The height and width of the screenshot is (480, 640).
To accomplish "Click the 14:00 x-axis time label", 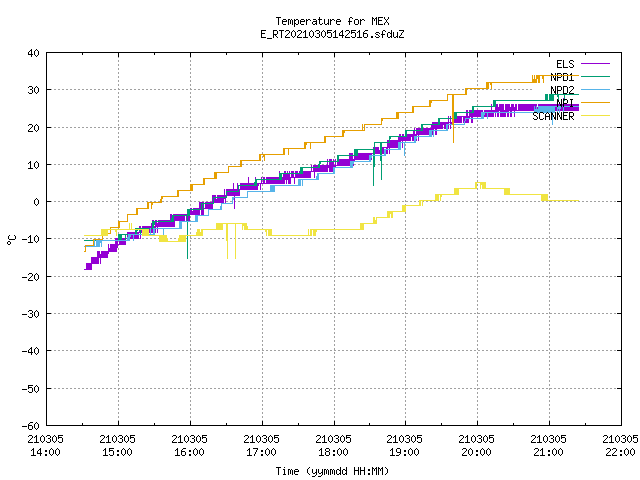I will click(45, 452).
